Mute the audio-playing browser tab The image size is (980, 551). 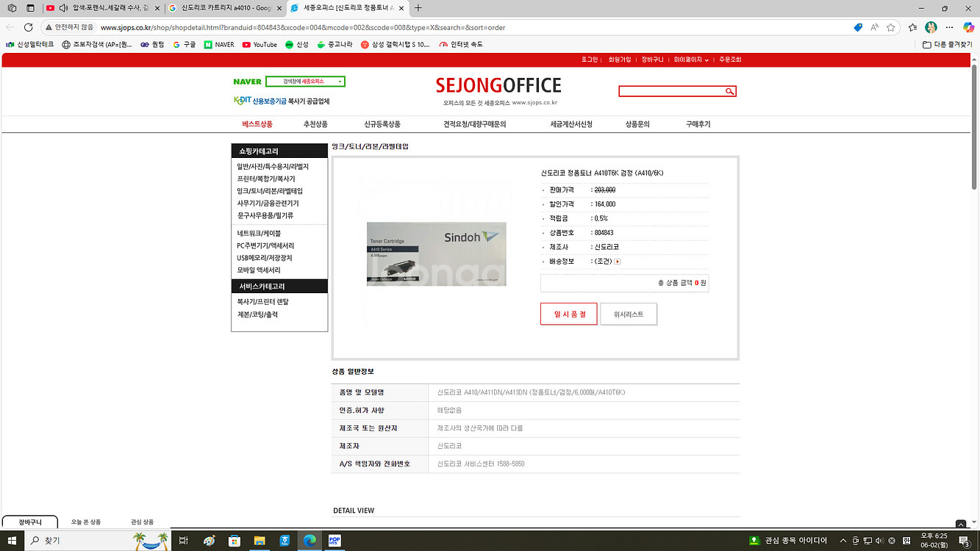[62, 8]
